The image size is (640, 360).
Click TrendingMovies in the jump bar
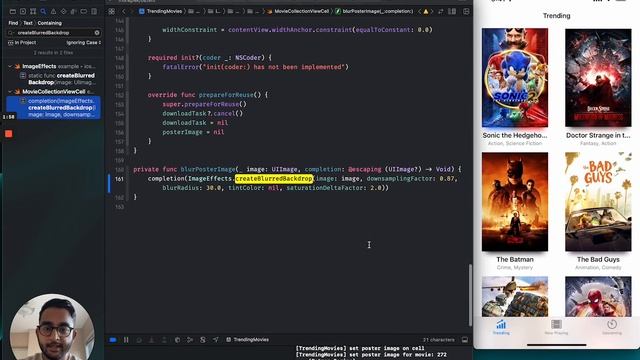click(x=160, y=11)
